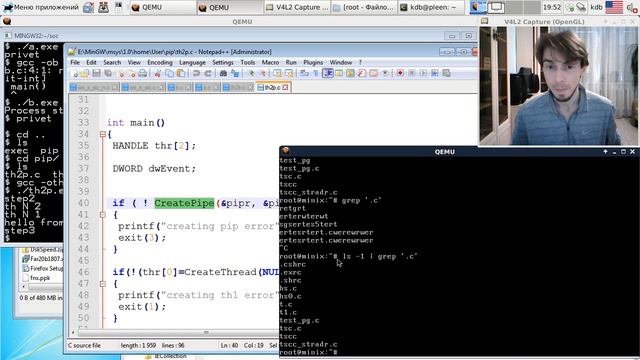Open the Plugins menu in Notepad++
Image resolution: width=640 pixels, height=360 pixels.
pyautogui.click(x=313, y=62)
